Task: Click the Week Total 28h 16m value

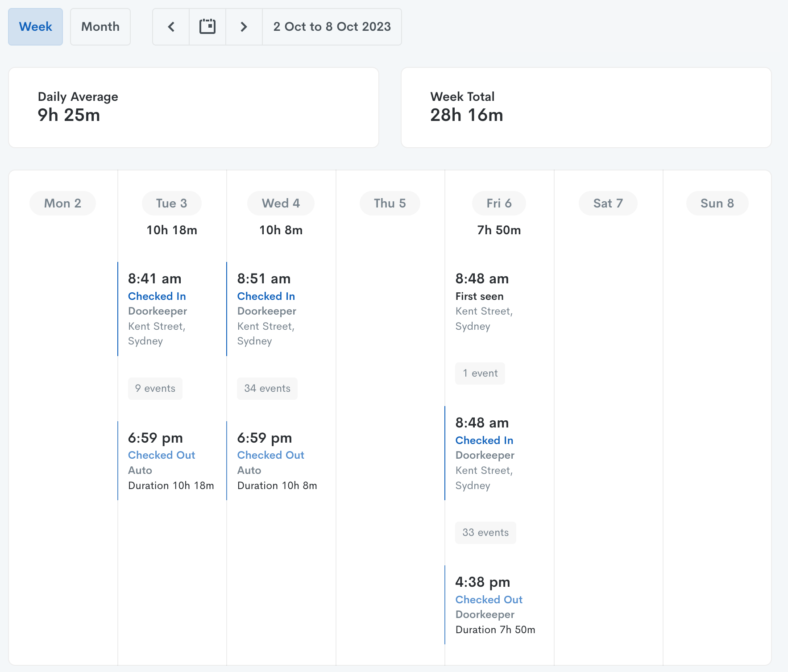Action: pos(467,115)
